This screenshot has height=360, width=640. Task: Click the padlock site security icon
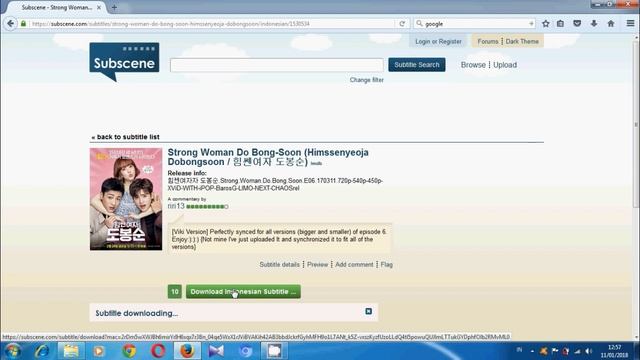23,24
